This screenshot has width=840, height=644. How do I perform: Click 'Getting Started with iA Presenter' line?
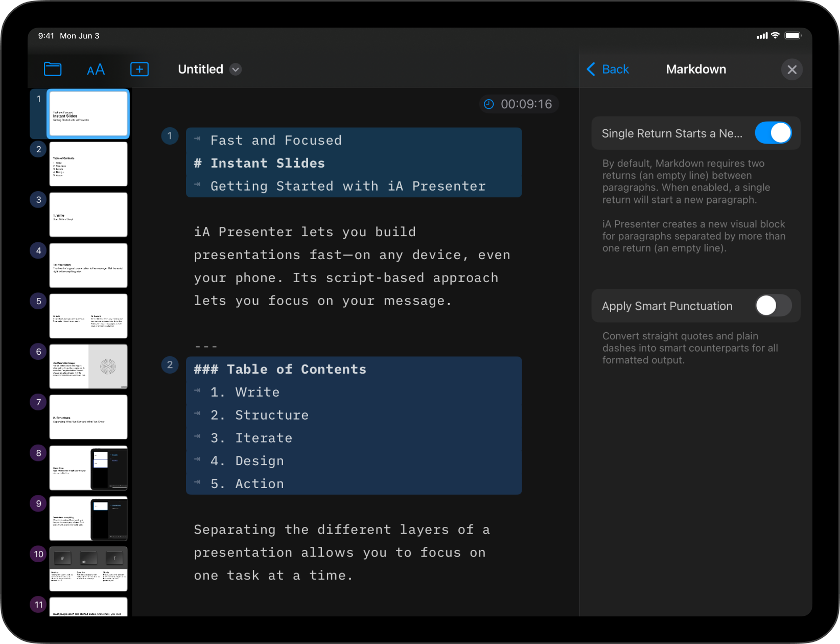(348, 186)
